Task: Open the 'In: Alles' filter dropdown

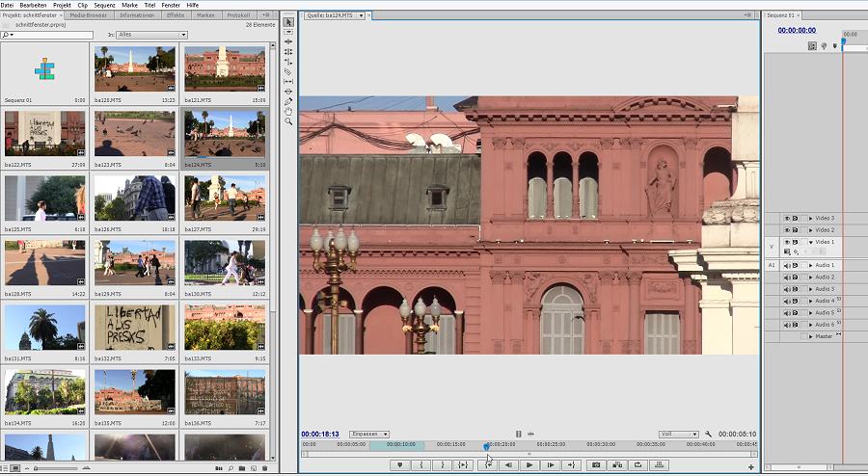Action: click(152, 35)
